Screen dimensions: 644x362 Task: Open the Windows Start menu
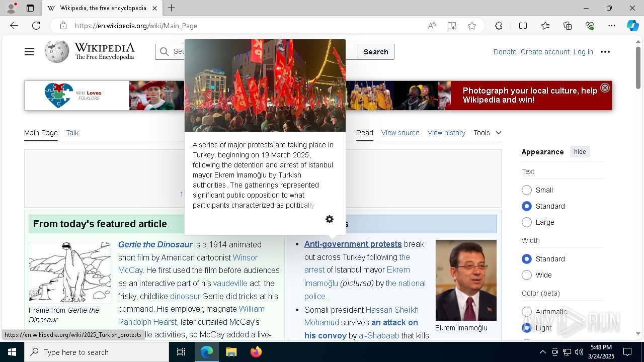12,352
